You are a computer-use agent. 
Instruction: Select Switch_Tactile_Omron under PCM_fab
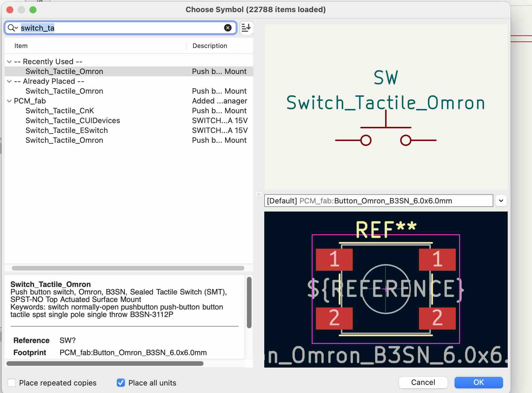[x=129, y=140]
